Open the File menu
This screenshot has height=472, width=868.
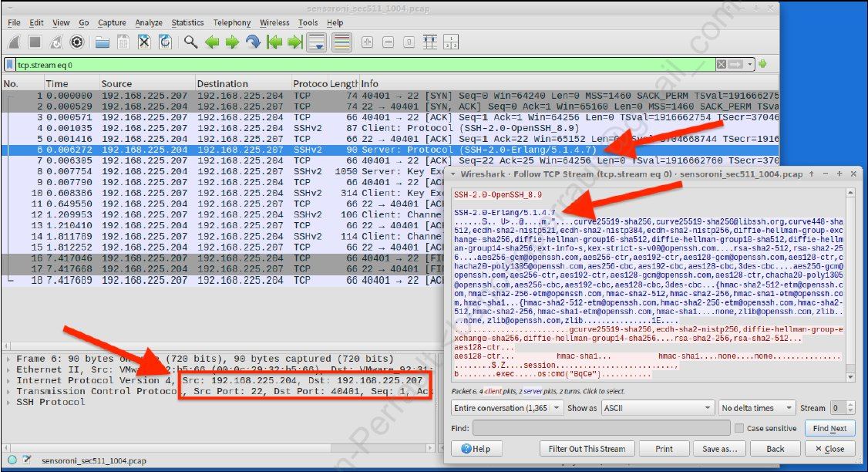14,22
